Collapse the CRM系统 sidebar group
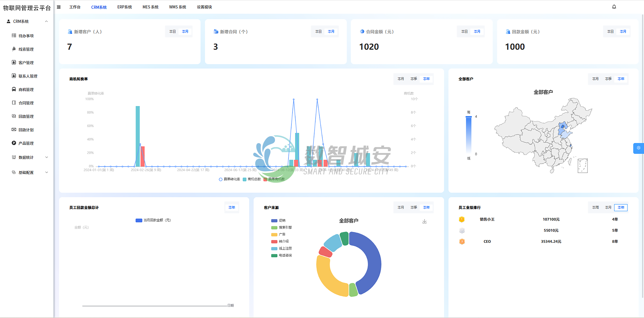Image resolution: width=644 pixels, height=318 pixels. coord(46,21)
